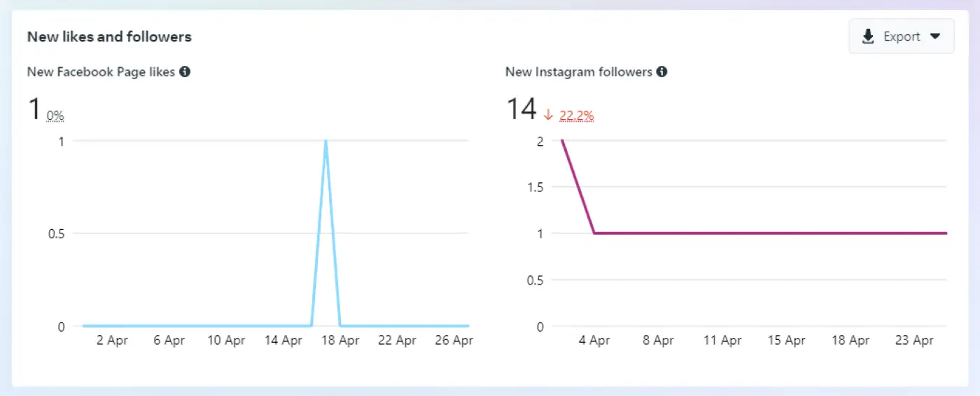This screenshot has width=980, height=396.
Task: Click the info icon beside New Instagram followers
Action: (661, 71)
